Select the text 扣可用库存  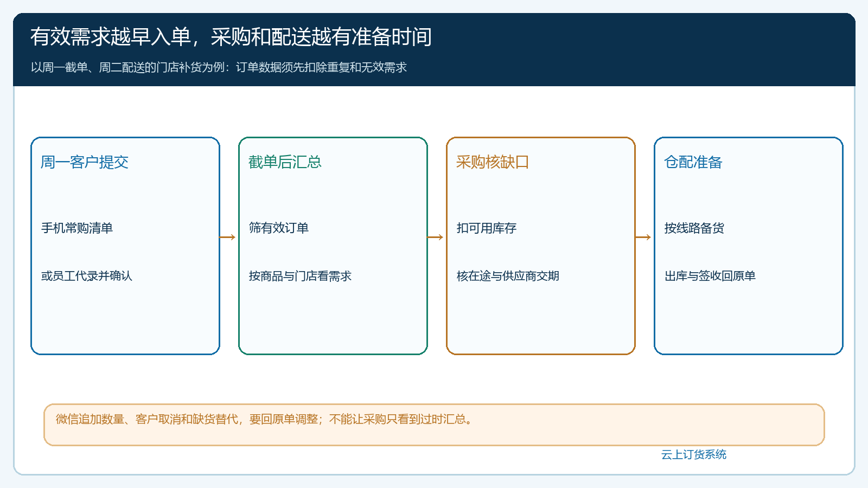487,228
